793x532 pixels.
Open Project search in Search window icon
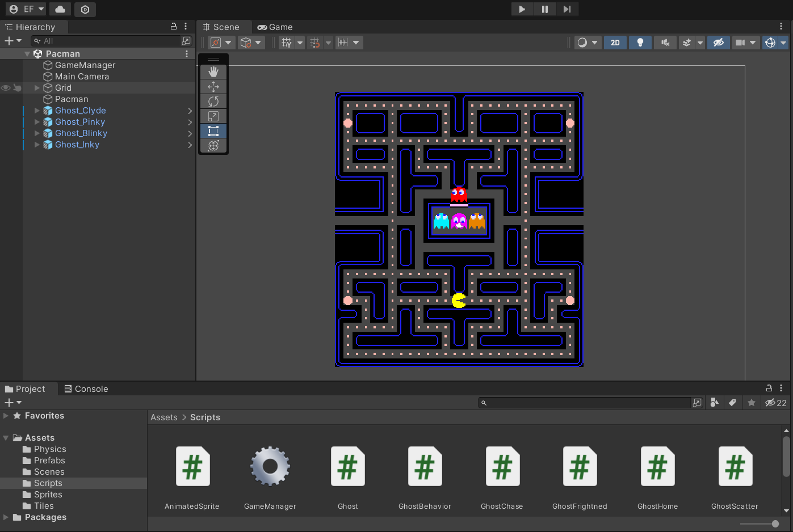point(697,403)
